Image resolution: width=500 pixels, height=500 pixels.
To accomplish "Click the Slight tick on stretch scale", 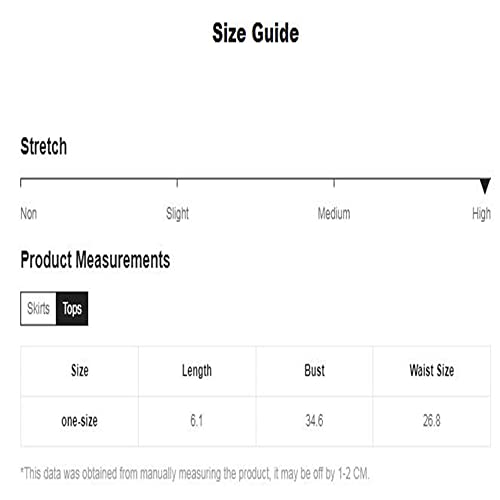I will pyautogui.click(x=177, y=183).
